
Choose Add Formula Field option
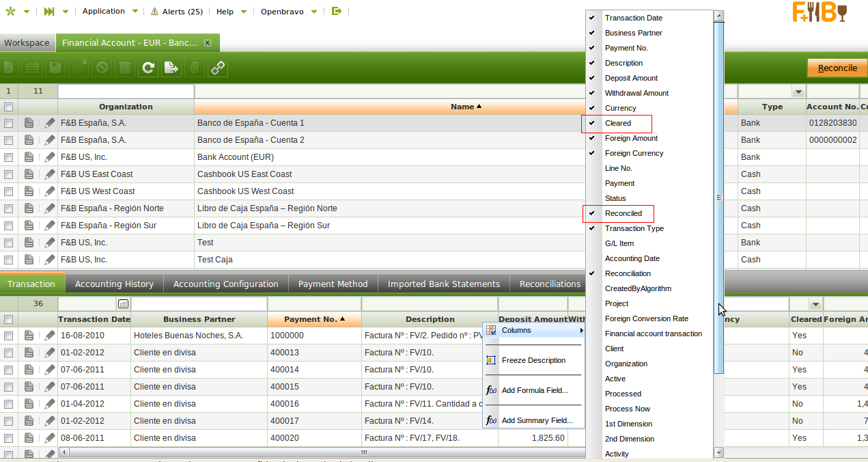click(534, 390)
